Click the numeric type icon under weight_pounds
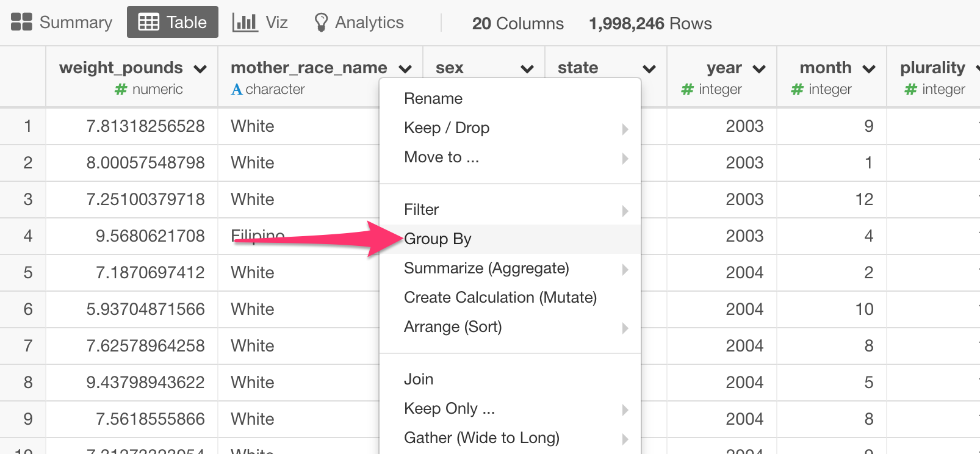Image resolution: width=980 pixels, height=454 pixels. point(121,90)
